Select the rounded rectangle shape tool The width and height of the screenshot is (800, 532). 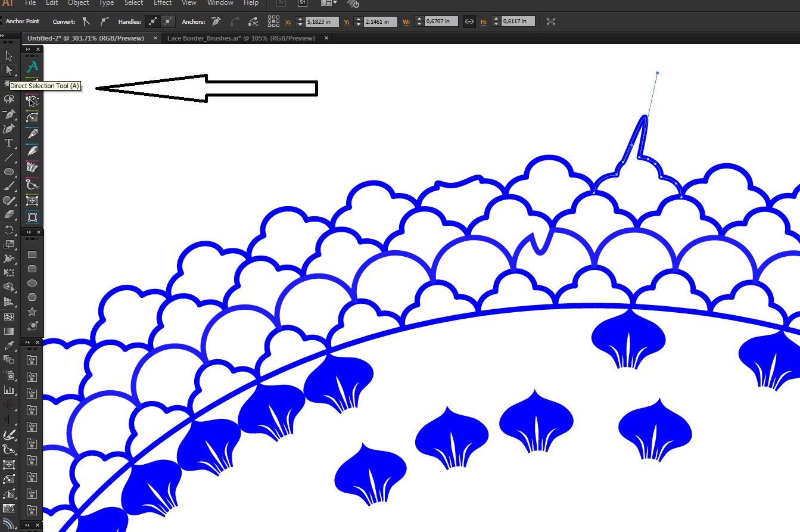[x=32, y=269]
